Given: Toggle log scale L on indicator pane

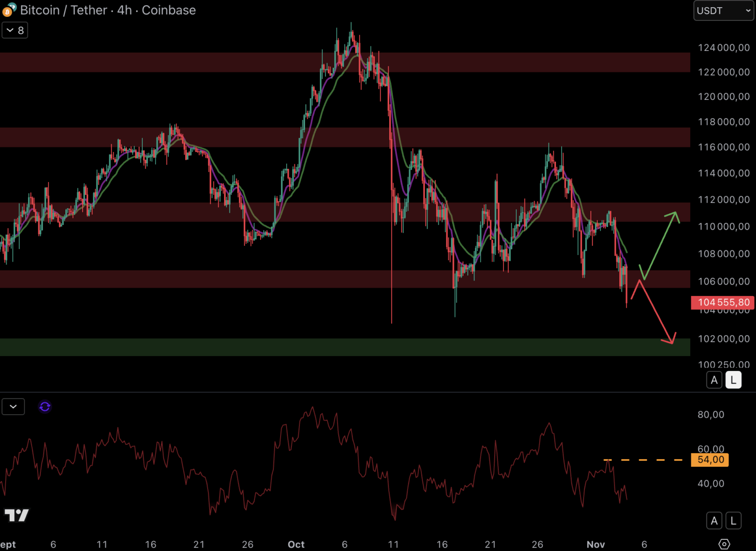Looking at the screenshot, I should click(733, 520).
